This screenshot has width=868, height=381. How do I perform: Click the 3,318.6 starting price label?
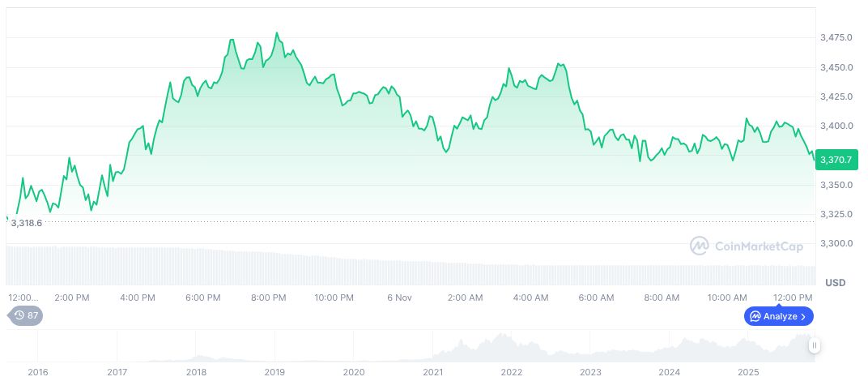click(26, 222)
